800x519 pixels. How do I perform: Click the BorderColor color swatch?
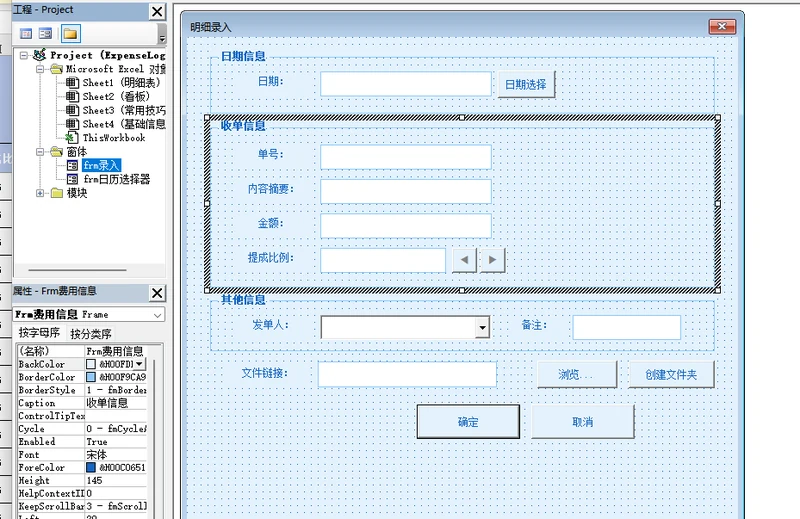point(91,377)
